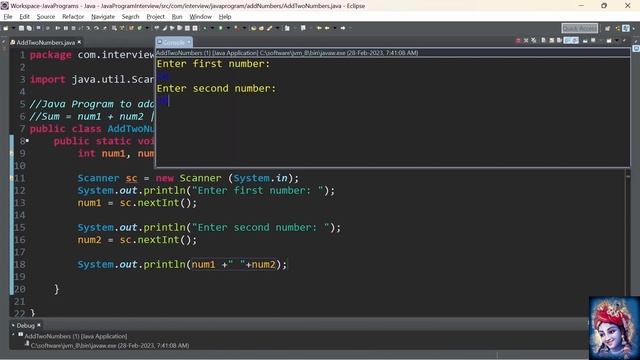
Task: Select the AddTwoNumbers.java editor tab
Action: [45, 42]
